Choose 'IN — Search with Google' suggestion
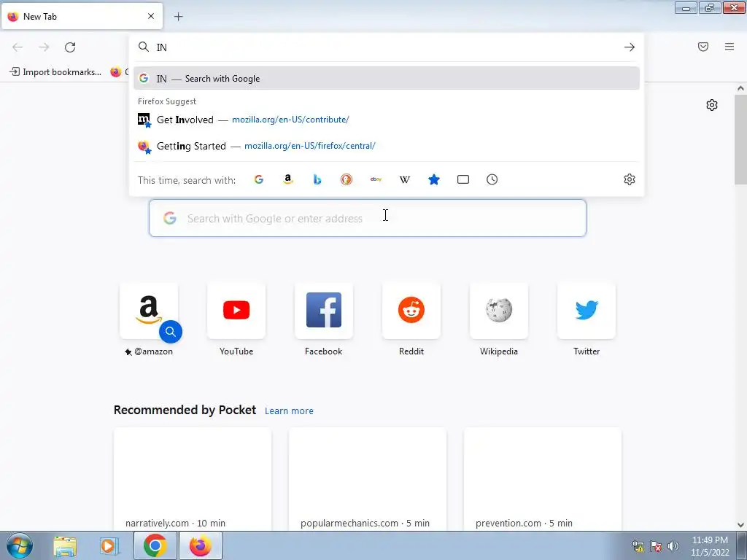 (x=387, y=79)
